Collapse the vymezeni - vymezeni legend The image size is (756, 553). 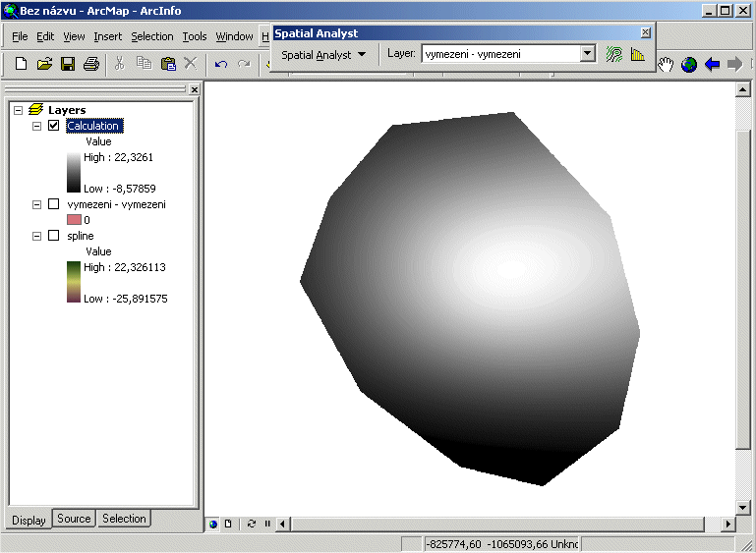[36, 204]
